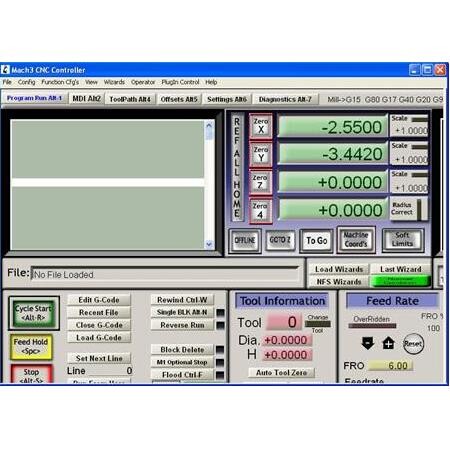Screen dimensions: 450x450
Task: Click the feed rate decrease down arrow
Action: [368, 343]
